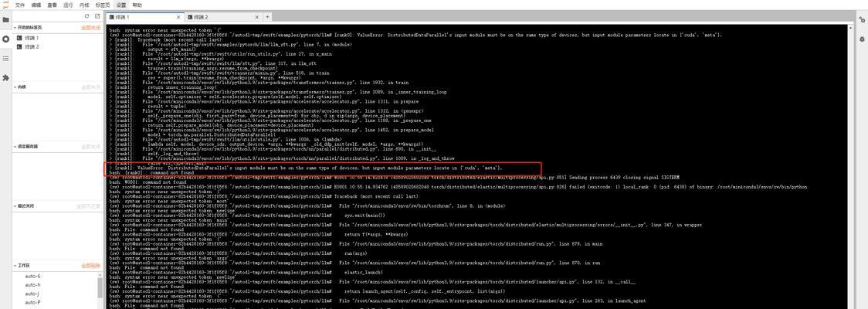Viewport: 868px width, 309px height.
Task: Click the refresh icon in the sidebar header
Action: 87,16
